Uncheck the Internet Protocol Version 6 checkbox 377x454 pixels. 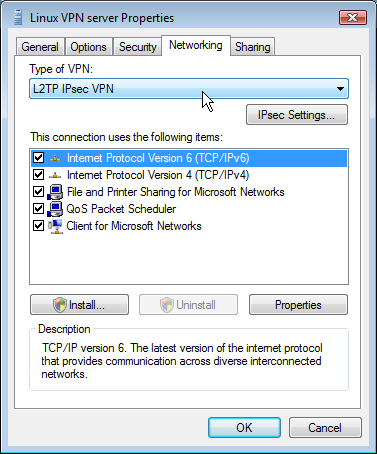coord(39,158)
